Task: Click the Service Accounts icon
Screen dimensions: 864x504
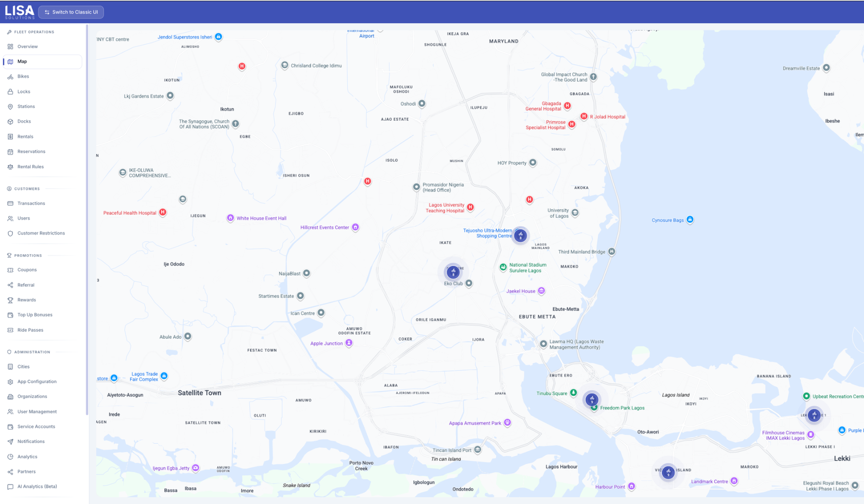Action: pos(10,427)
